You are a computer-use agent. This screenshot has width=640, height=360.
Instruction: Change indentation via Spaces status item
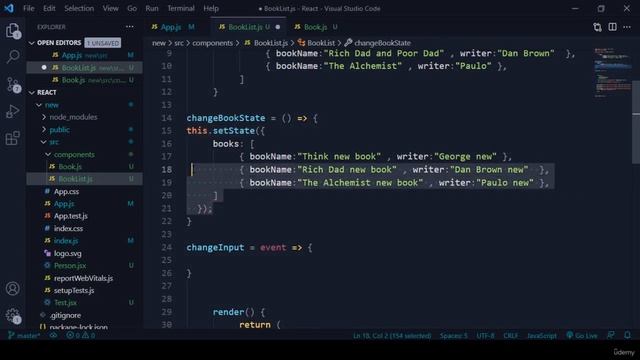click(453, 336)
